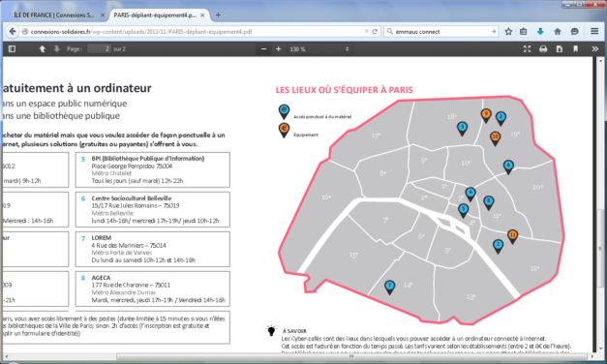607x364 pixels.
Task: Close the PARIS-dépliant tab
Action: coord(202,15)
